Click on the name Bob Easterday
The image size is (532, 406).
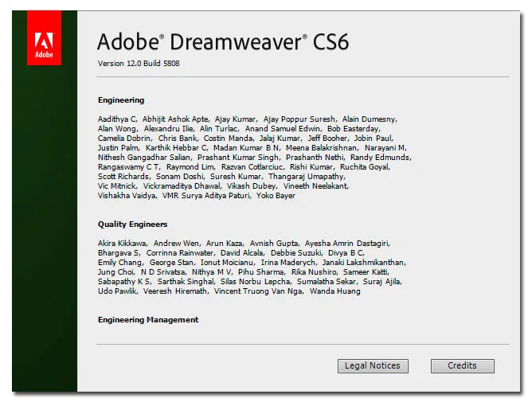point(353,129)
